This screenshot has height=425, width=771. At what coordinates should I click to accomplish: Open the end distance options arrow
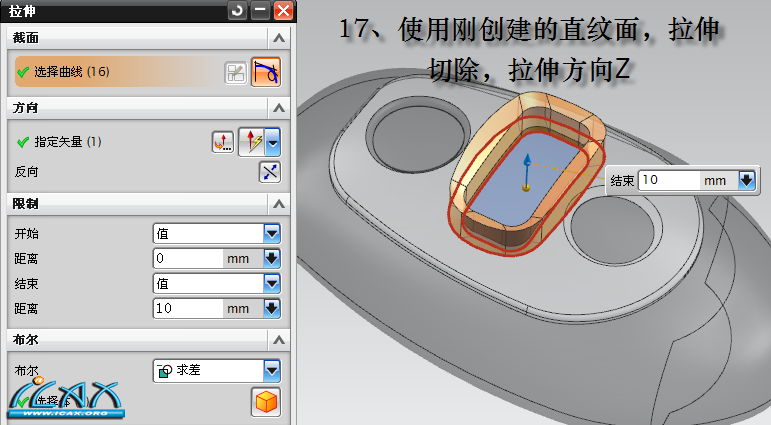(x=272, y=308)
